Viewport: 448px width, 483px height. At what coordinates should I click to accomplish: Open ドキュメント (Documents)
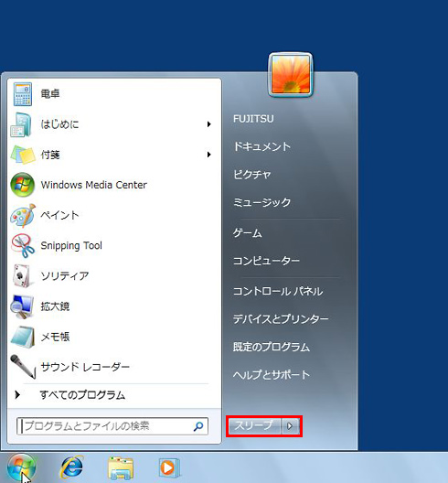pyautogui.click(x=262, y=146)
